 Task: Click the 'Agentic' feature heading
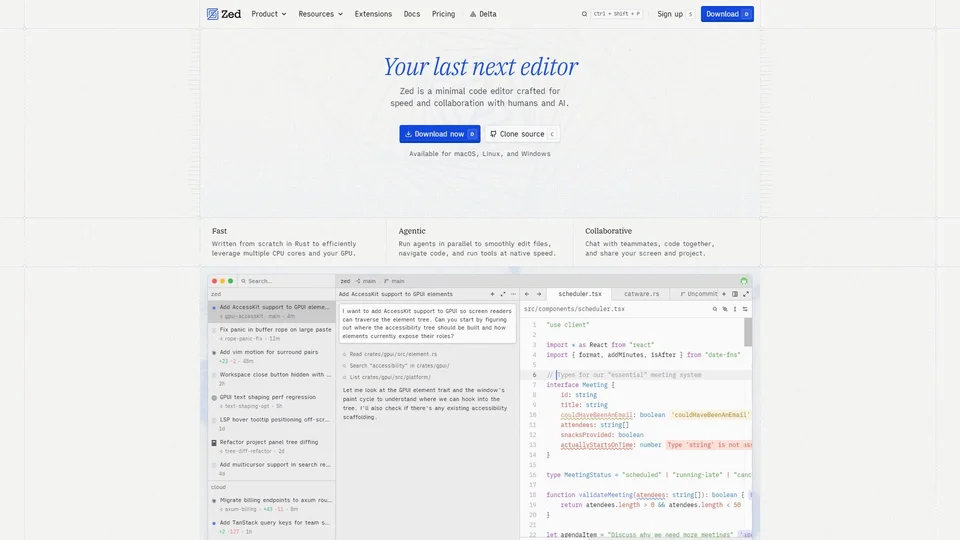coord(412,231)
